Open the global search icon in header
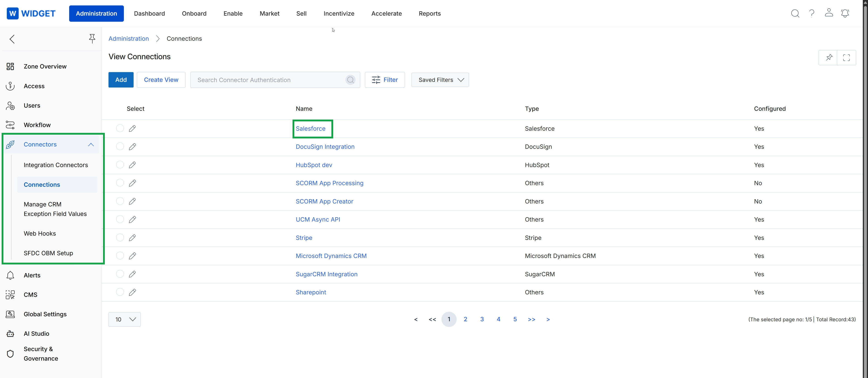This screenshot has width=868, height=378. click(x=795, y=14)
